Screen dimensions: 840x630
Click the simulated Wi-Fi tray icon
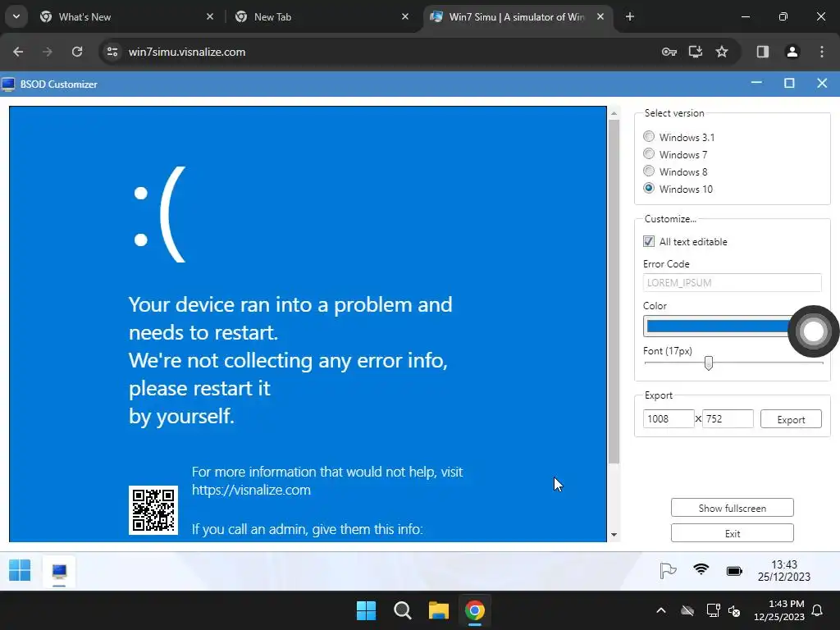pos(701,569)
